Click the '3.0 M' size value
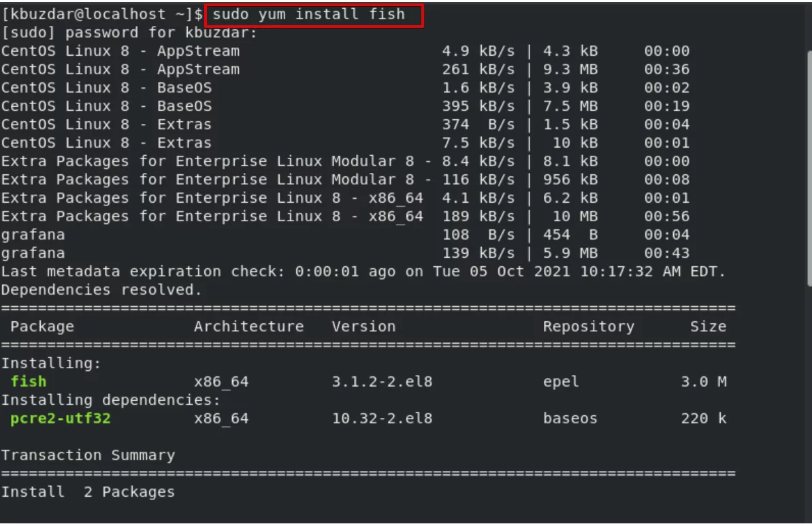 (704, 382)
